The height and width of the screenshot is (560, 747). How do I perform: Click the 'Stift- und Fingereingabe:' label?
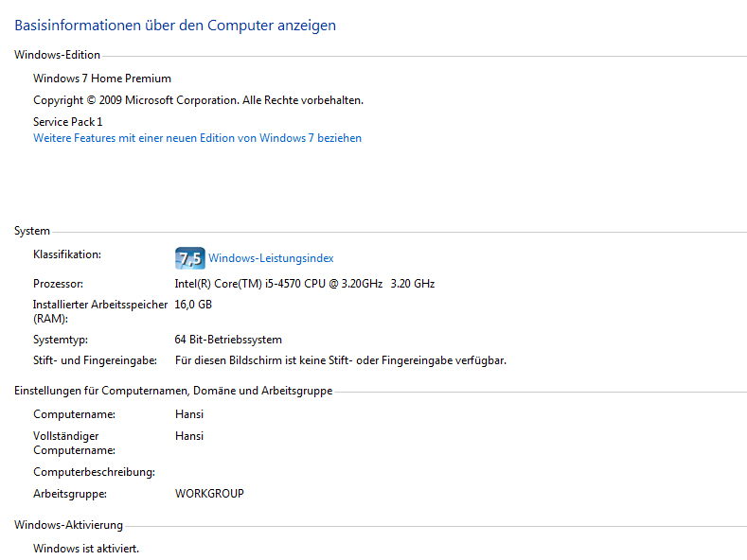pyautogui.click(x=95, y=360)
